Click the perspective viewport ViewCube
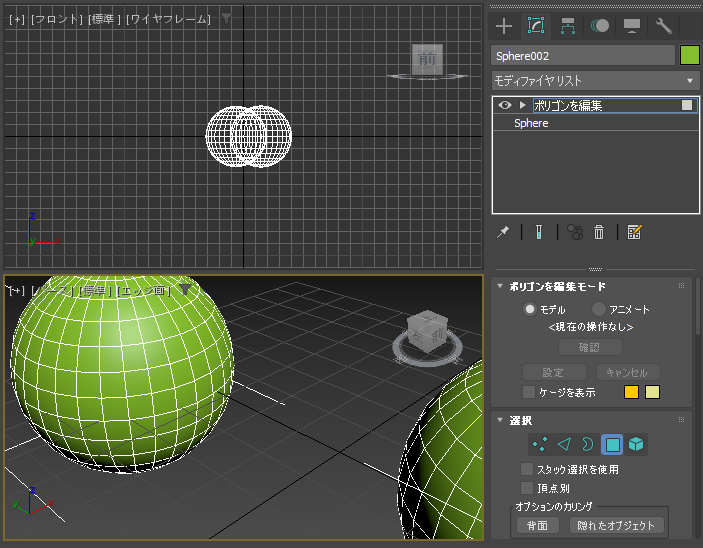 (x=427, y=332)
